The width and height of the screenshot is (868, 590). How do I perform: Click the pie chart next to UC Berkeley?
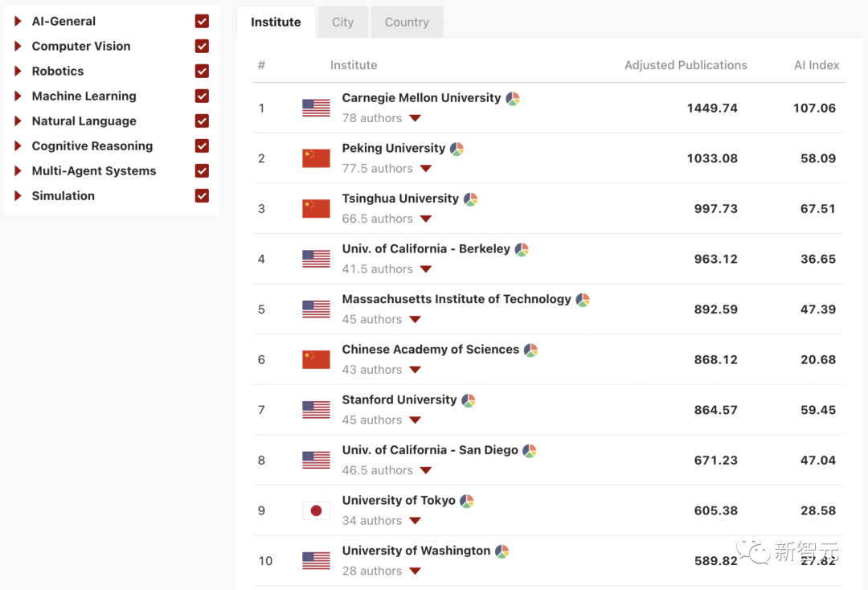coord(522,250)
